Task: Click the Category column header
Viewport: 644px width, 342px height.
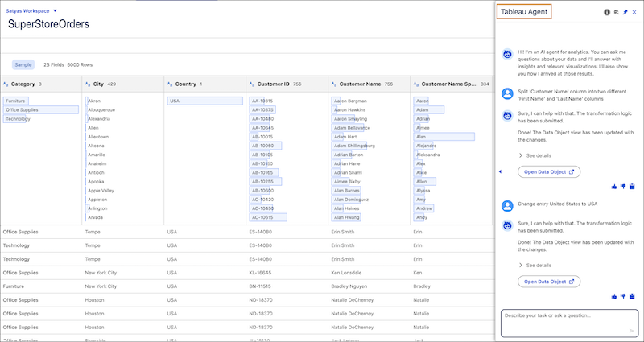Action: tap(41, 84)
